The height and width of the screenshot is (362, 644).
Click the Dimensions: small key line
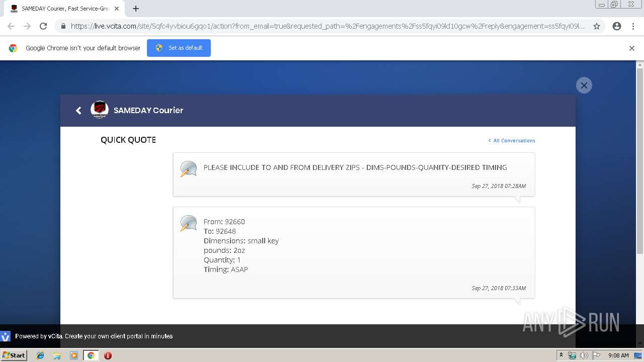241,241
